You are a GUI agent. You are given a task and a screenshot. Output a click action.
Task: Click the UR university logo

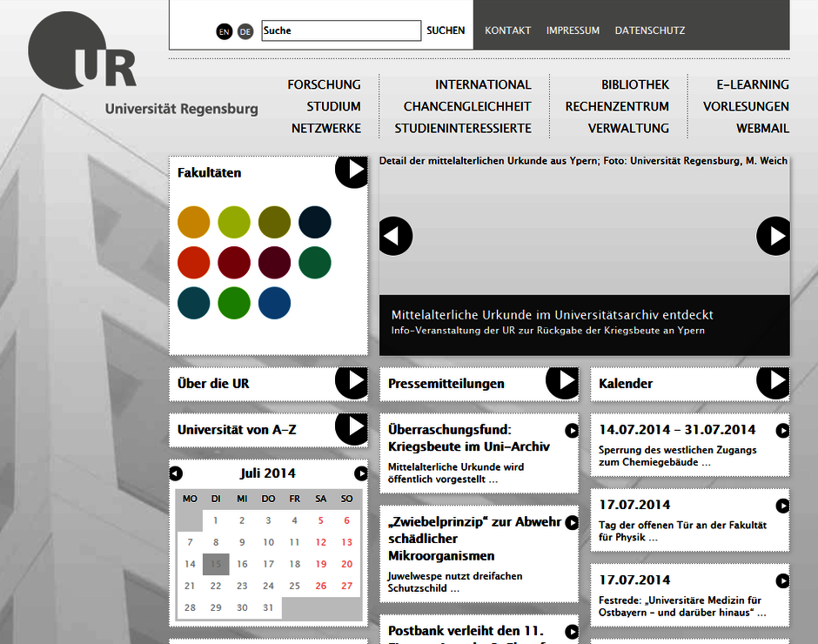(x=84, y=50)
